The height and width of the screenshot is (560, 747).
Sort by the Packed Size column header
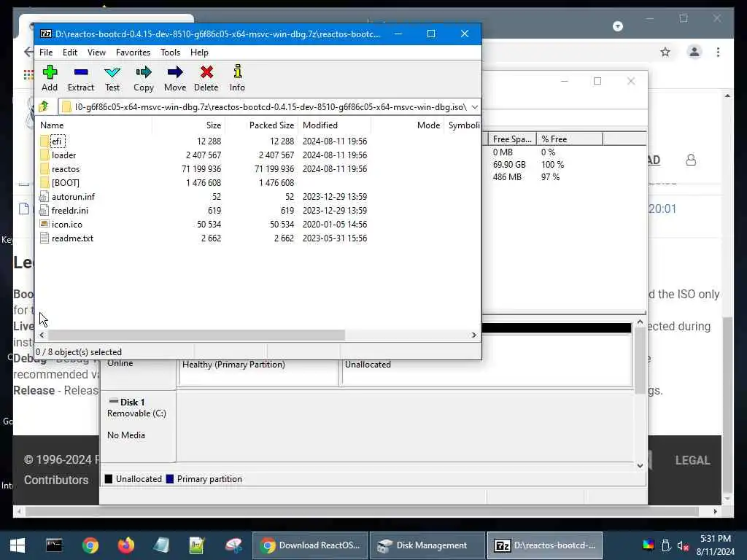click(x=262, y=125)
